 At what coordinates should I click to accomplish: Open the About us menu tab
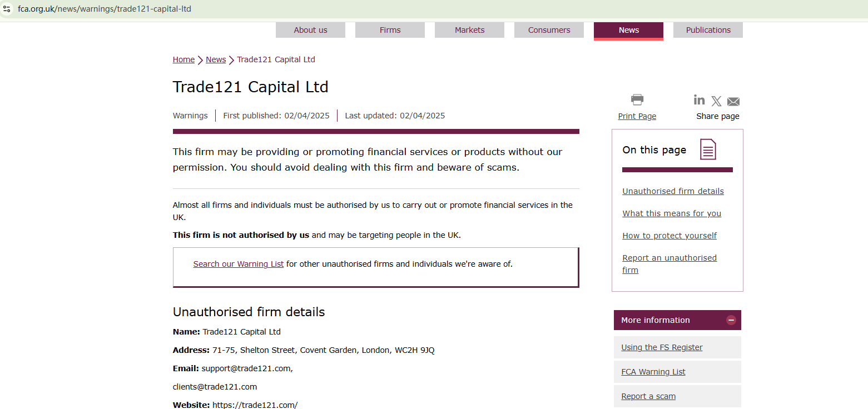(x=310, y=30)
